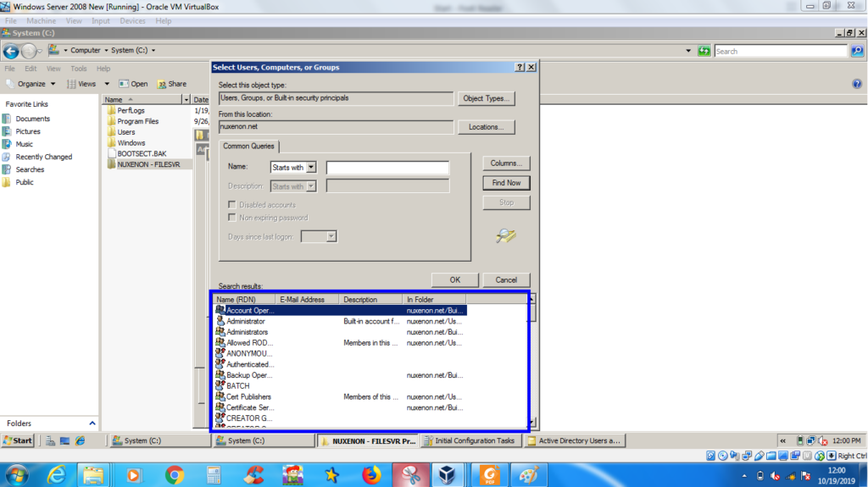The height and width of the screenshot is (487, 868).
Task: Click the Start button in guest taskbar
Action: (x=18, y=440)
